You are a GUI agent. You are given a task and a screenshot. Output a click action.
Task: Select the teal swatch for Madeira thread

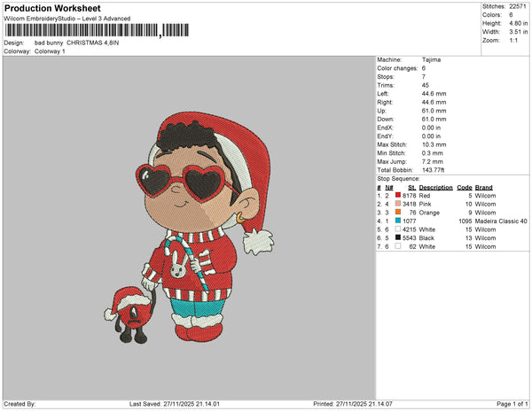click(x=398, y=221)
